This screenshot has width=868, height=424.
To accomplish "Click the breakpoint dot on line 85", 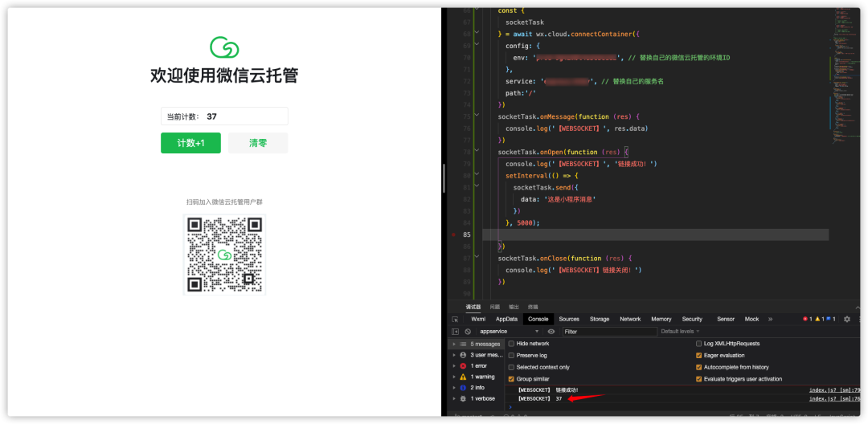I will click(x=453, y=235).
